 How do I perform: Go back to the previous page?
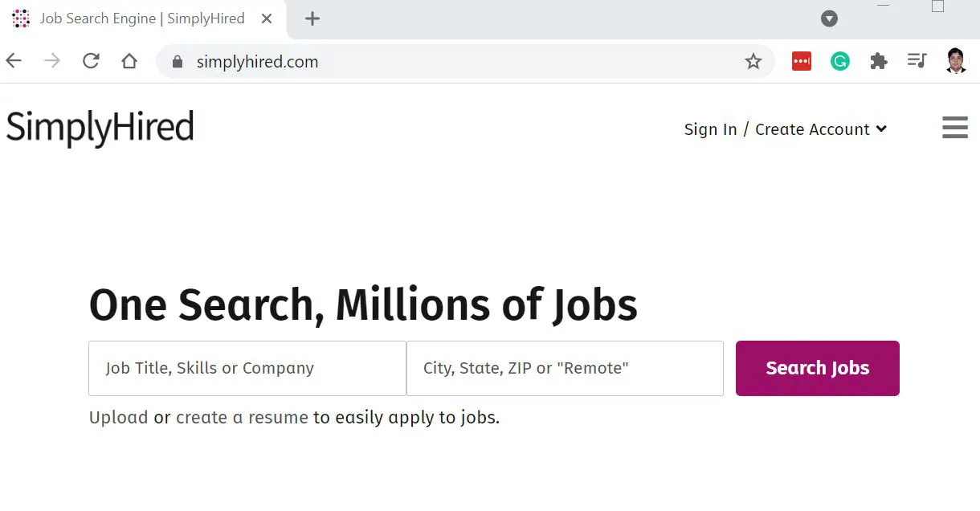coord(14,61)
